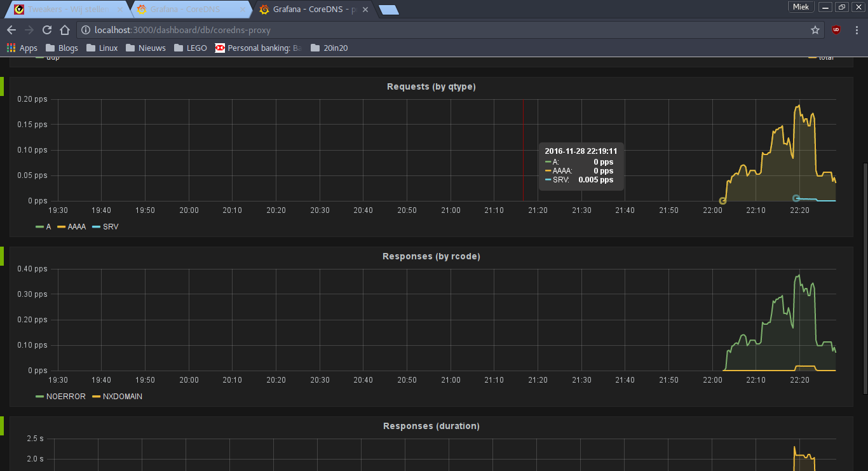Click the blue SRV legend color swatch
This screenshot has width=868, height=471.
(x=97, y=226)
